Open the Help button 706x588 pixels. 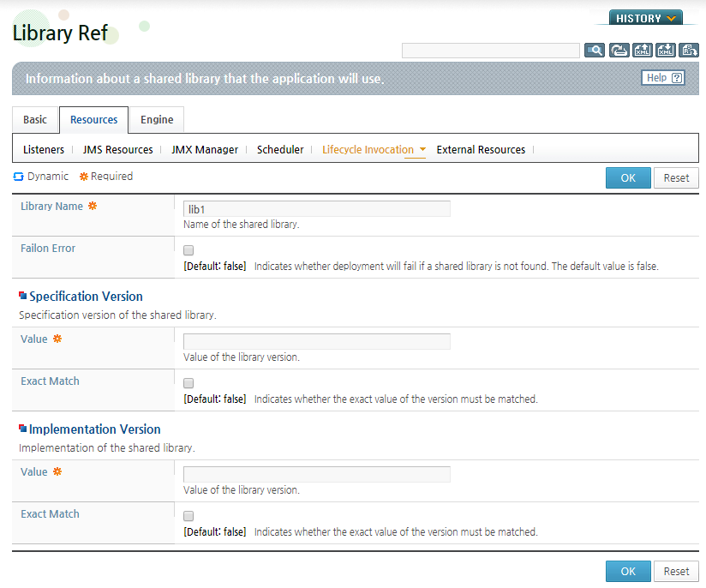tap(663, 78)
